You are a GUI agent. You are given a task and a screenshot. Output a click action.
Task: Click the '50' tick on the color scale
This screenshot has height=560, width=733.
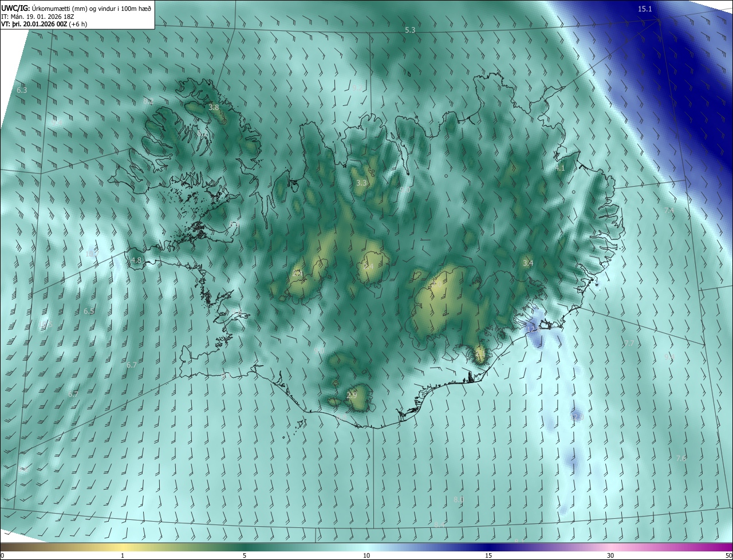coord(728,555)
